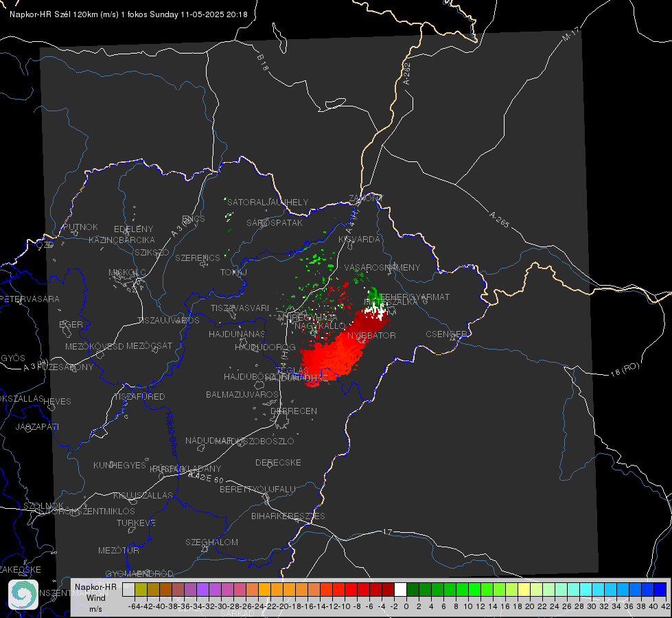Click the EDELÉNY label
Viewport: 672px width, 618px height.
tap(133, 229)
